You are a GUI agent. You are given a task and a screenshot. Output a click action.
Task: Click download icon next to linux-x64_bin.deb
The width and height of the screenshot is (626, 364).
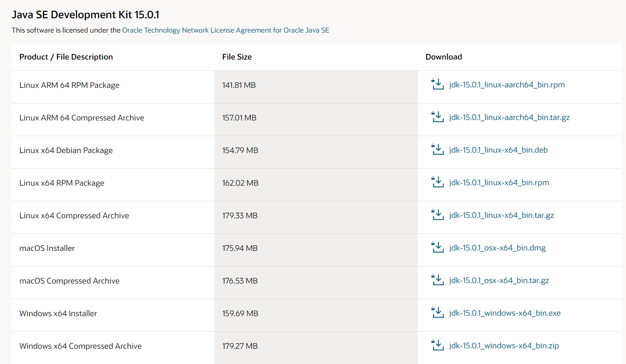437,150
